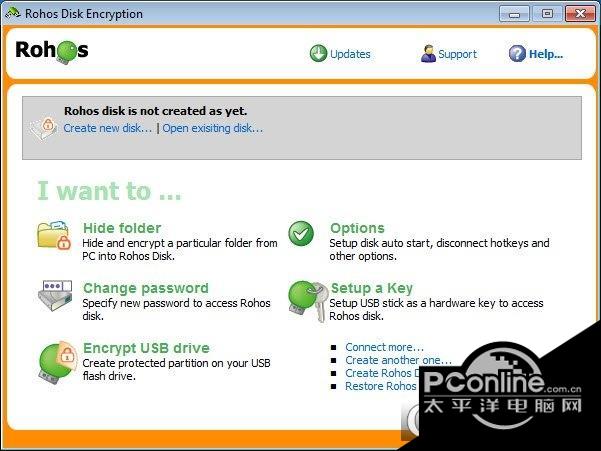601x451 pixels.
Task: Click the Rohos app icon in title bar
Action: [x=13, y=13]
